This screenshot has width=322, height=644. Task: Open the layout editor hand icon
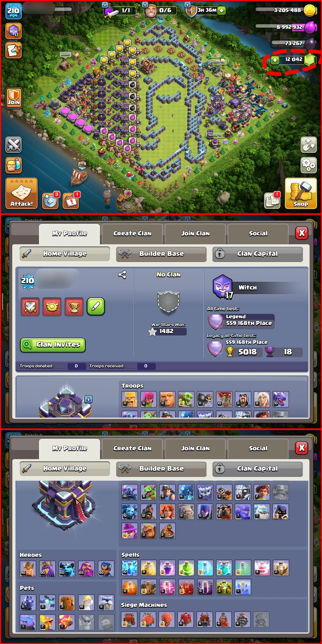pos(309,145)
